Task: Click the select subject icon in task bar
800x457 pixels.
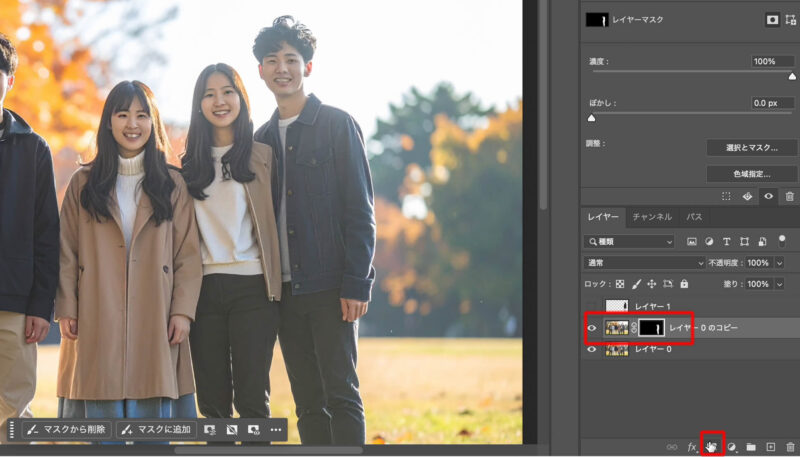Action: 210,429
